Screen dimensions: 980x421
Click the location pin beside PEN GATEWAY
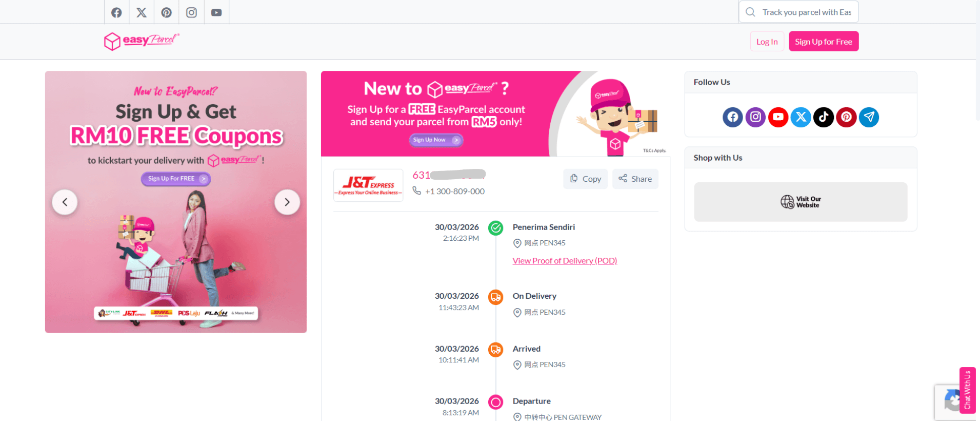click(517, 417)
